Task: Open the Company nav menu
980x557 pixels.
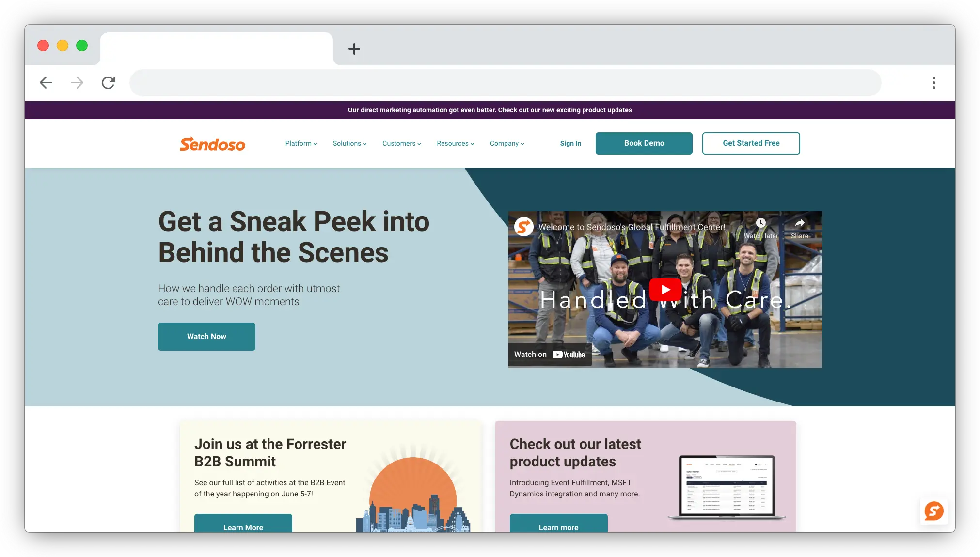Action: click(x=506, y=144)
